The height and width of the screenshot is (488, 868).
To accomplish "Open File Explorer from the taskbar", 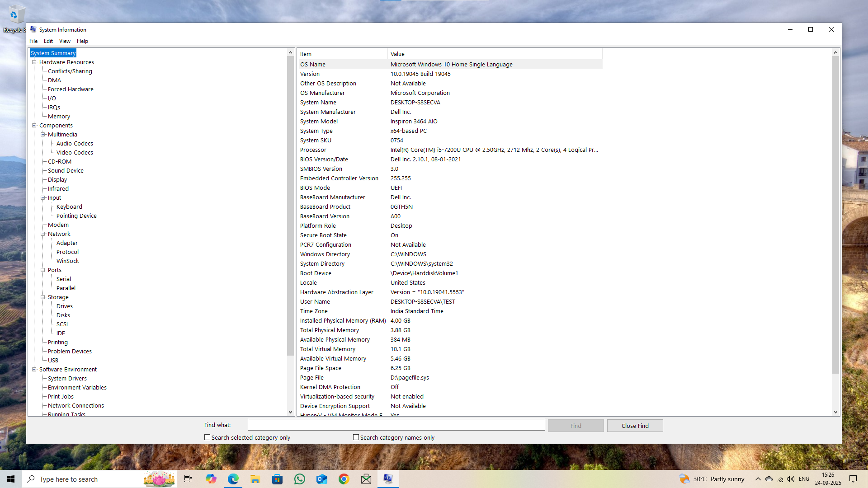I will point(255,479).
